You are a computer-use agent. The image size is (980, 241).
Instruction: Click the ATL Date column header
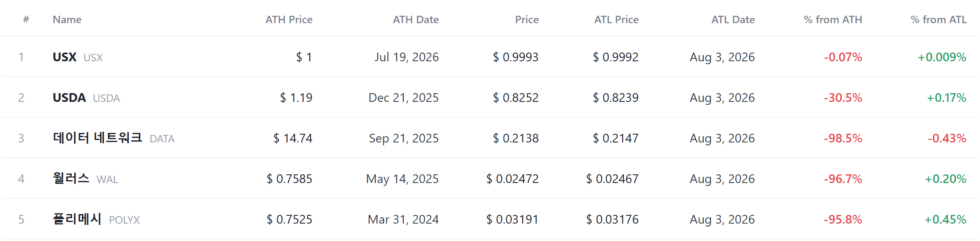[733, 19]
